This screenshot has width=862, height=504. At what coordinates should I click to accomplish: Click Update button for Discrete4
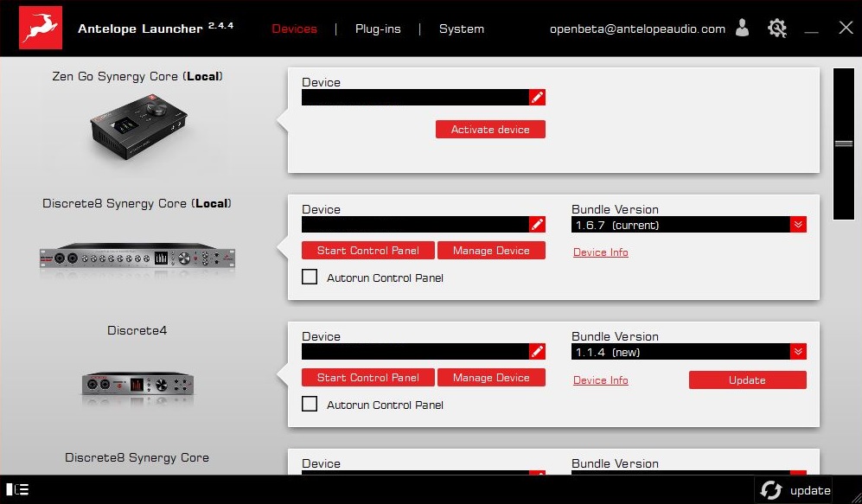(747, 380)
